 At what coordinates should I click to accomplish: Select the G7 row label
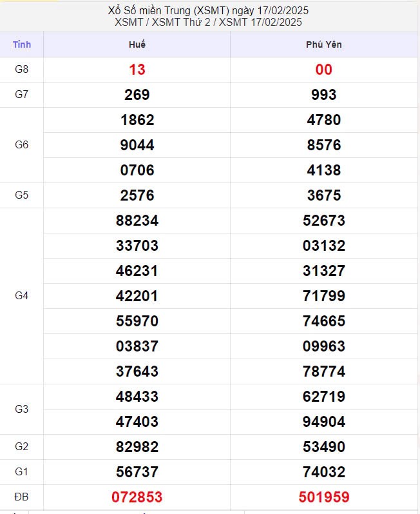[x=21, y=95]
